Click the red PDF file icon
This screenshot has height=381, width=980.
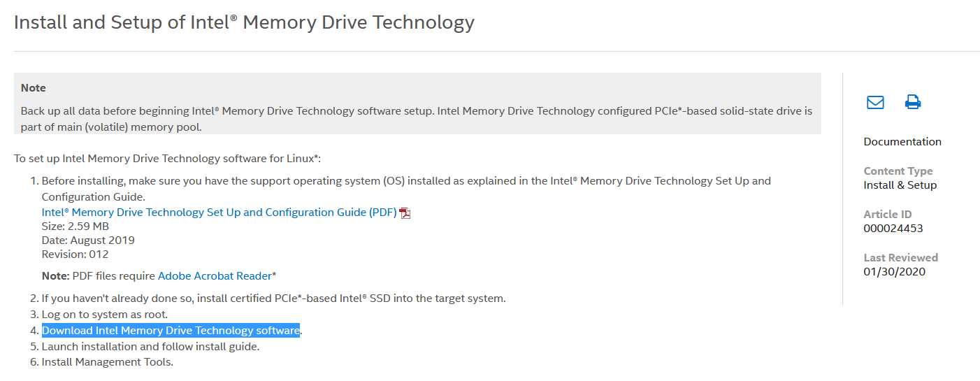tap(405, 213)
